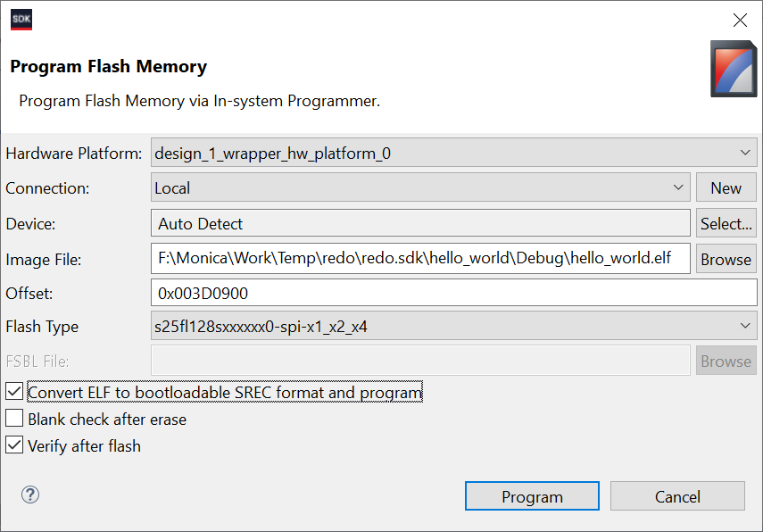Screen dimensions: 763x532
Task: Click the Offset field showing 0x003D0900
Action: [453, 293]
